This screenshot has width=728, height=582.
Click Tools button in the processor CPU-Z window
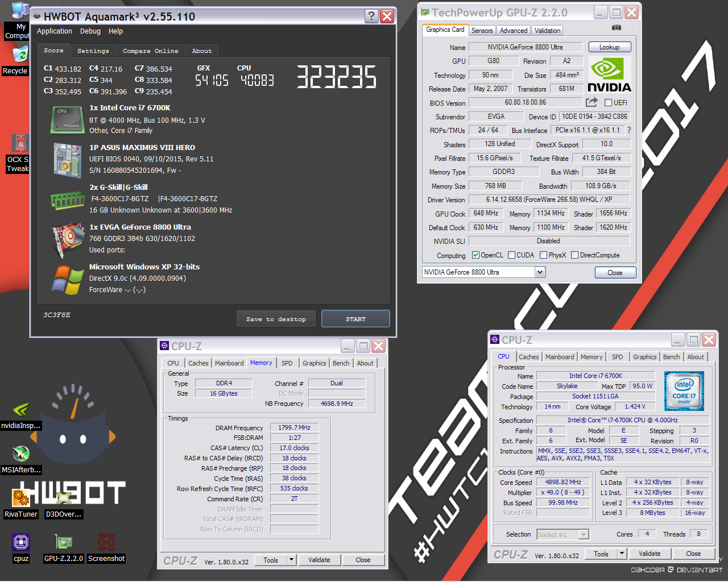[x=601, y=554]
